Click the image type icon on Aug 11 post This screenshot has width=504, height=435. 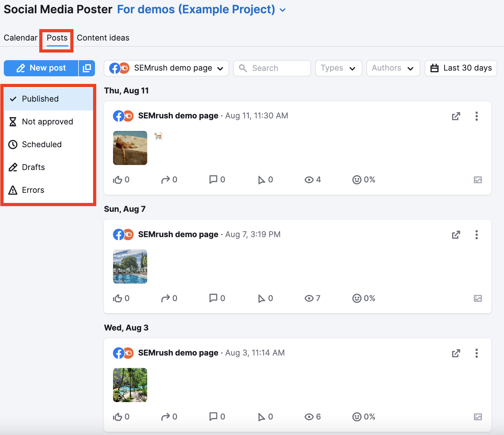pos(478,180)
